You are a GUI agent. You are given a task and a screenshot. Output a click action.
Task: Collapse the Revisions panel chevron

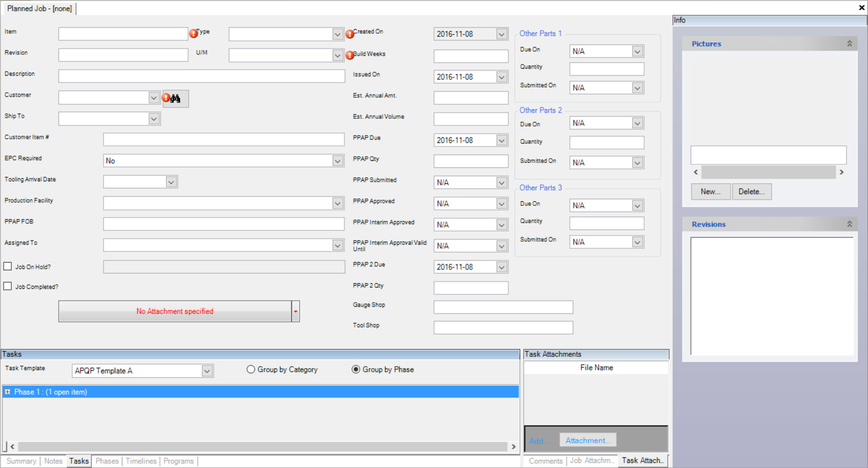point(850,224)
